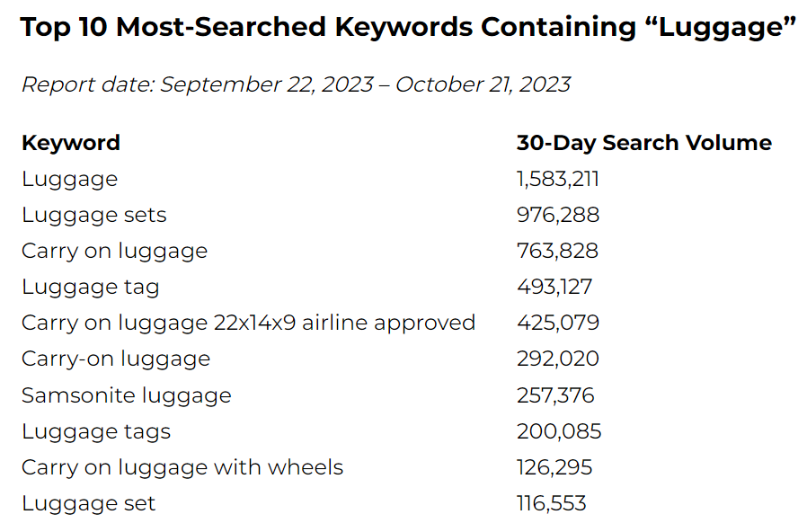Select the Carry on luggage keyword
Viewport: 807px width, 532px height.
click(x=114, y=251)
